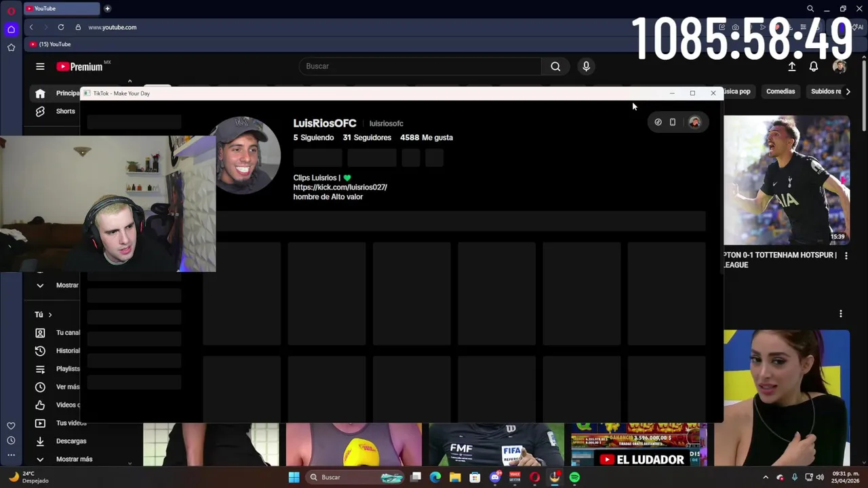Open Spotify from the taskbar
The width and height of the screenshot is (868, 488).
click(x=574, y=477)
